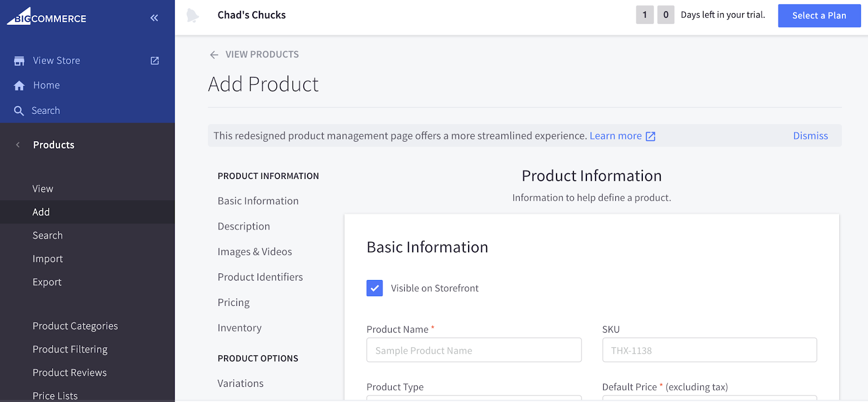Select Import in the Products menu
Screen dimensions: 868x402
pos(48,259)
